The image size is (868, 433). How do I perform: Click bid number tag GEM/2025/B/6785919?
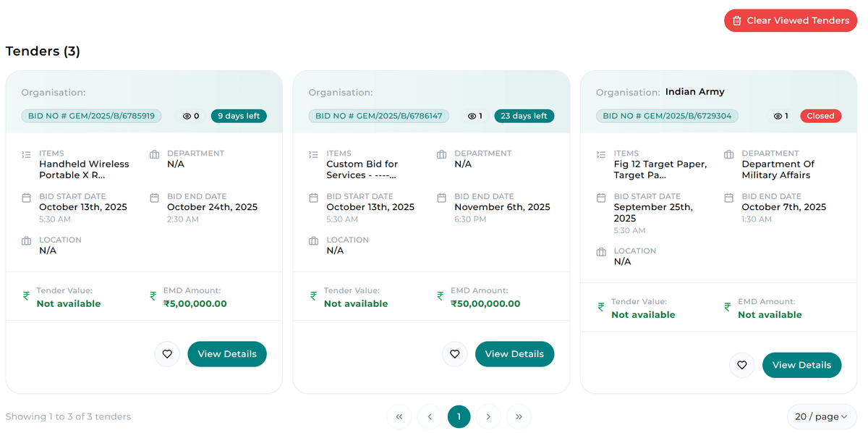click(x=91, y=116)
